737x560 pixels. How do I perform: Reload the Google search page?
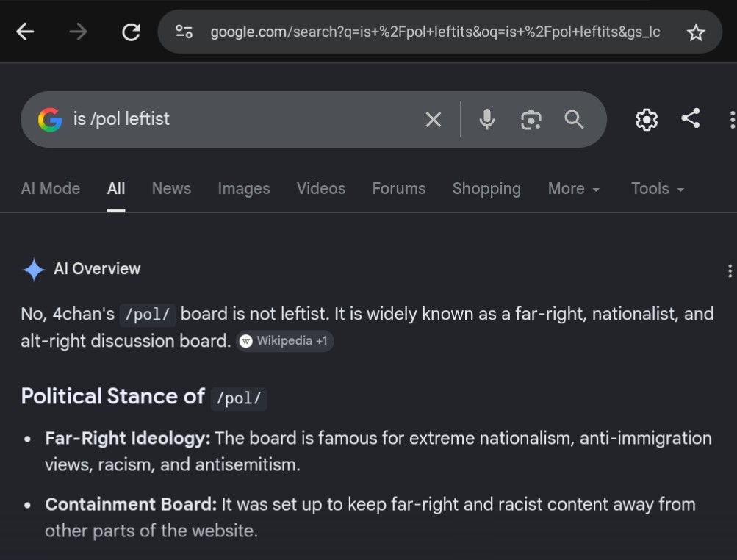click(x=131, y=32)
